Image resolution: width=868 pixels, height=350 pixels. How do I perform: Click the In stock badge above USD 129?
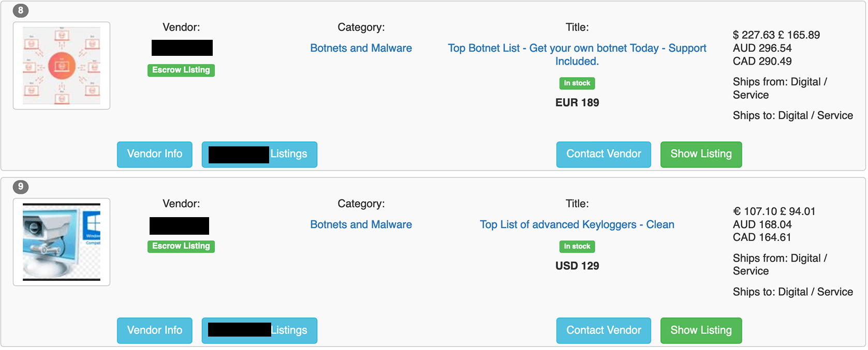click(x=577, y=247)
